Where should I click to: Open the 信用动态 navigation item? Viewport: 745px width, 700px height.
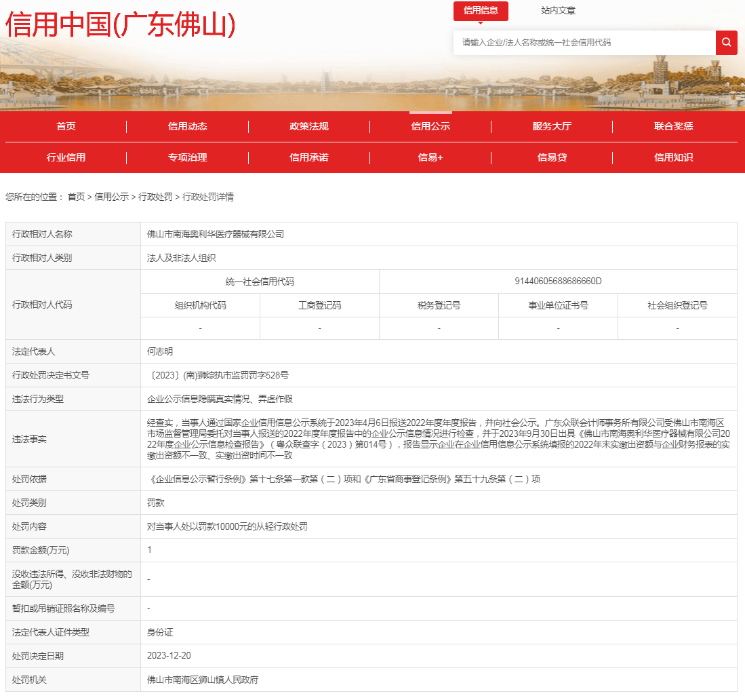tap(187, 126)
